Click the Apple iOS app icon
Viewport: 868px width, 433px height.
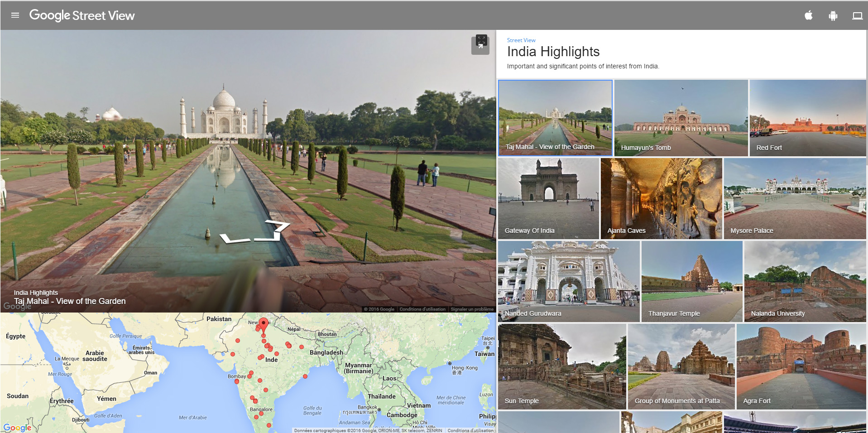[x=809, y=16]
